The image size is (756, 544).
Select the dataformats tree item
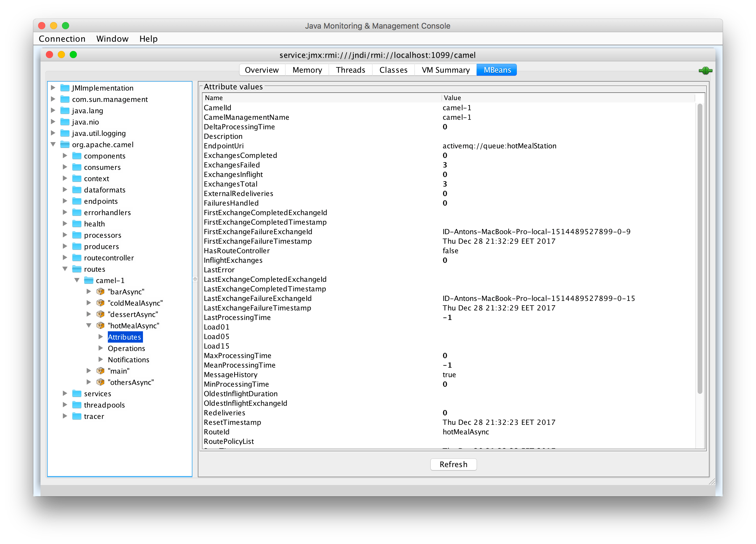[x=105, y=190]
